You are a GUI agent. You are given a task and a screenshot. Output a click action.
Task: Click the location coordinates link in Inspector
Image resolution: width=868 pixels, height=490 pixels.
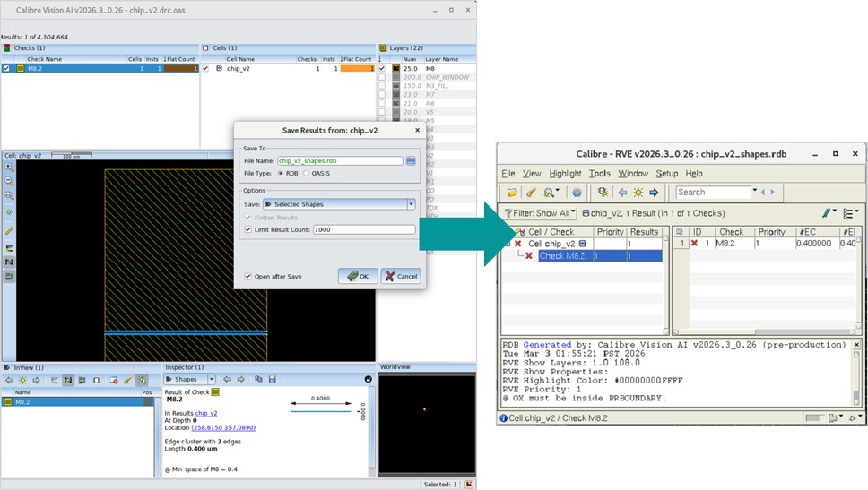point(223,427)
